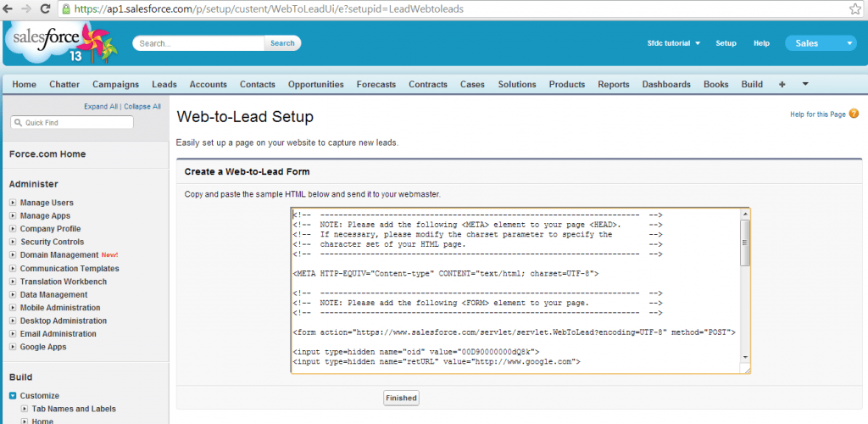
Task: Expand the Communication Templates node
Action: [13, 269]
